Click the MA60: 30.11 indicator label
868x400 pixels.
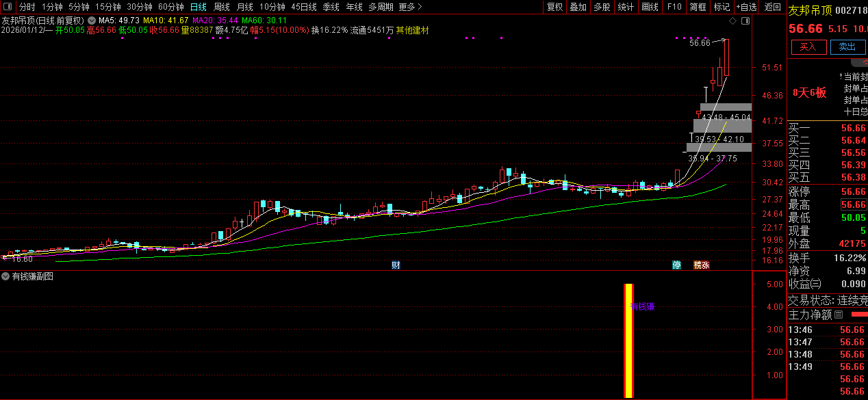pyautogui.click(x=264, y=21)
